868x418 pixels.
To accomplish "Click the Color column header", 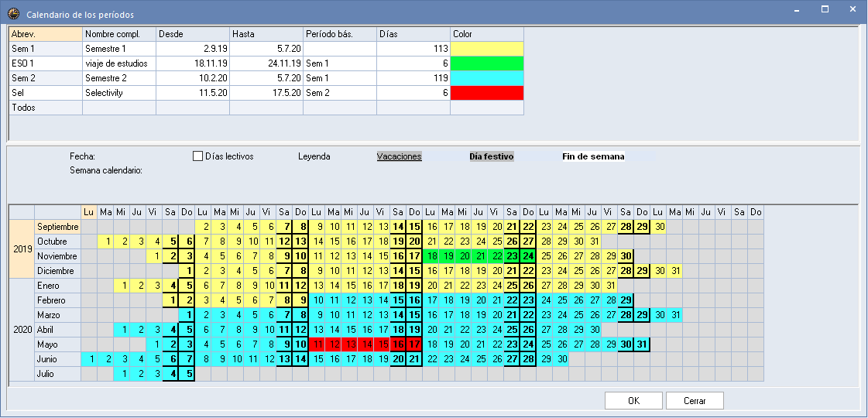I will 486,34.
